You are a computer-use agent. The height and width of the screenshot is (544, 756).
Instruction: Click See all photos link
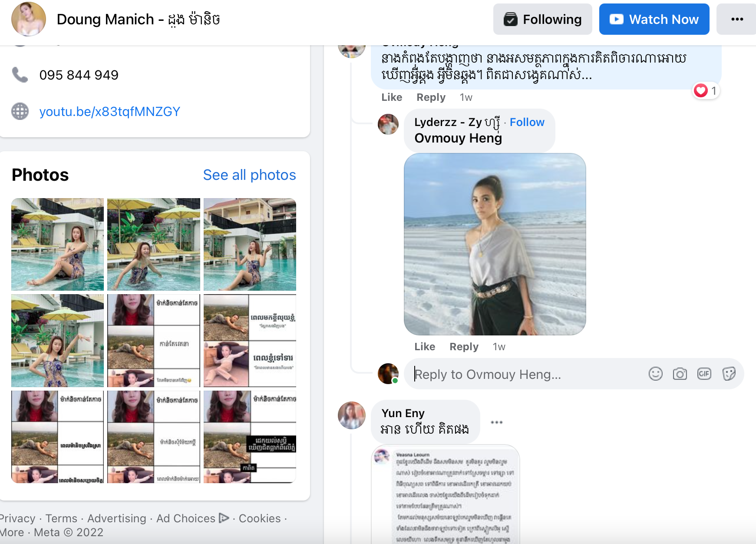click(x=249, y=175)
